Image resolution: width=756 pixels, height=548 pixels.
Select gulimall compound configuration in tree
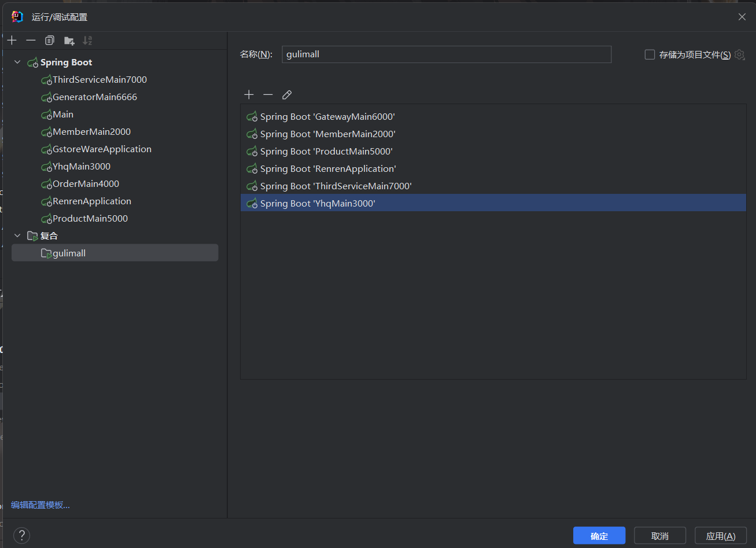click(x=115, y=253)
